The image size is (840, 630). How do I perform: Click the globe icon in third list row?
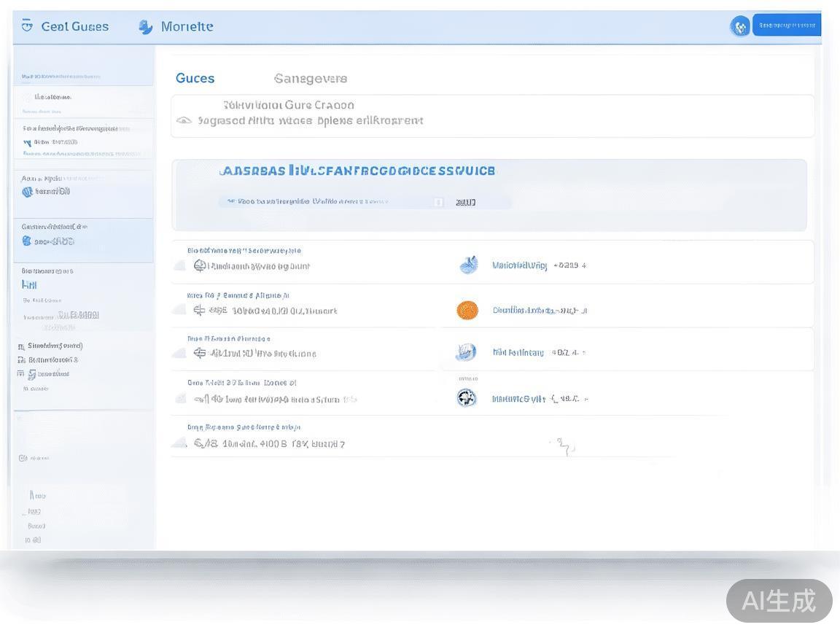point(466,353)
